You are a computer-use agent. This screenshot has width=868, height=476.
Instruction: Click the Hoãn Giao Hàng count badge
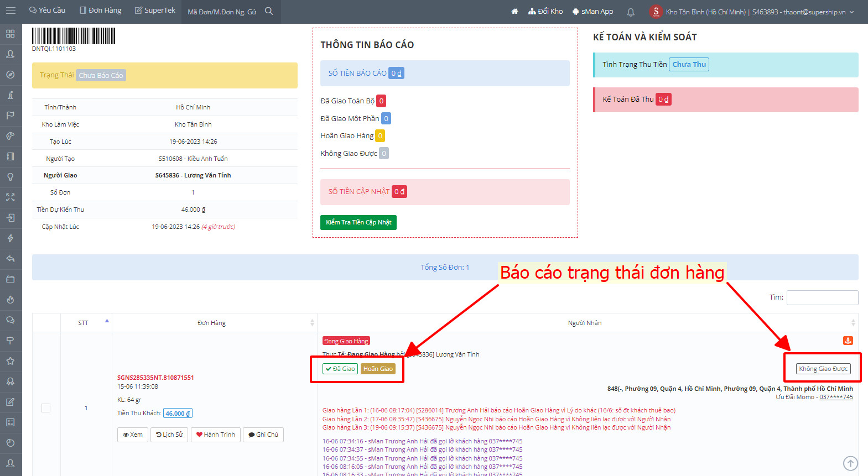[x=380, y=135]
